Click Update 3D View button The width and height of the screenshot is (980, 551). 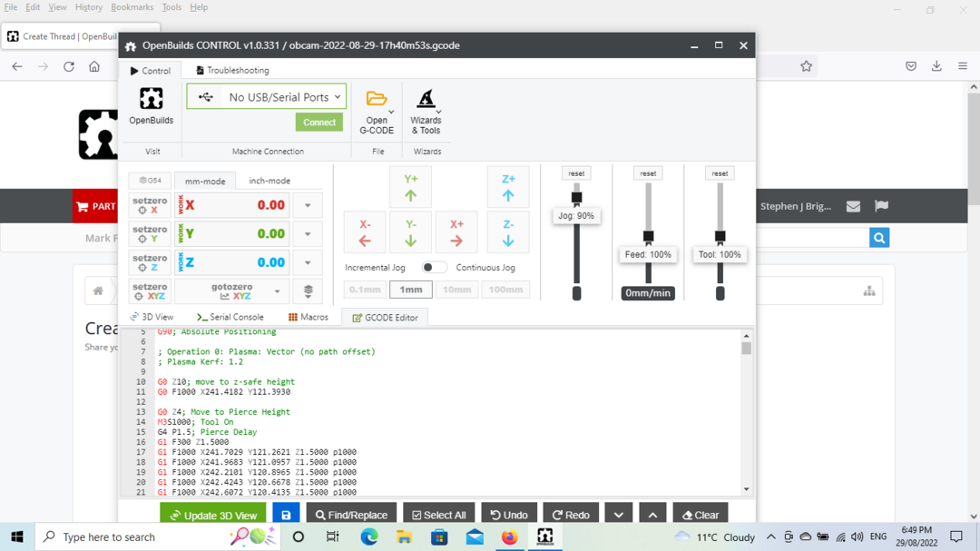[x=213, y=515]
